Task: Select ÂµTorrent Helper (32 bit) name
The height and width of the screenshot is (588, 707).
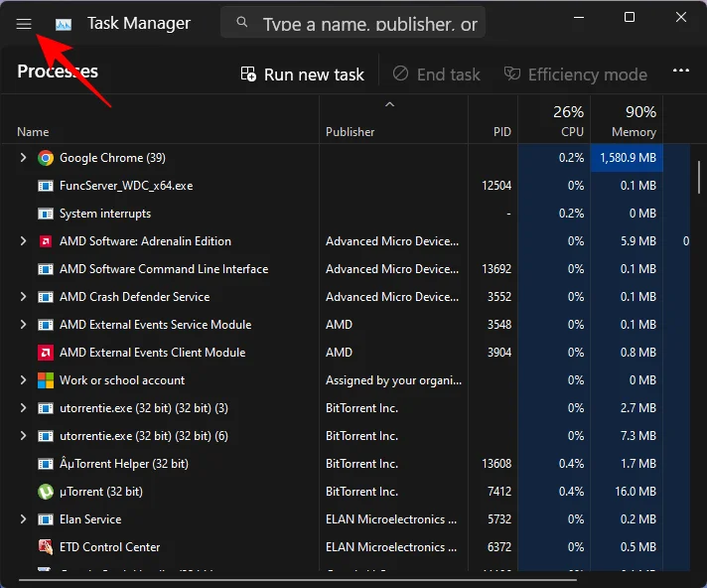Action: click(x=124, y=464)
